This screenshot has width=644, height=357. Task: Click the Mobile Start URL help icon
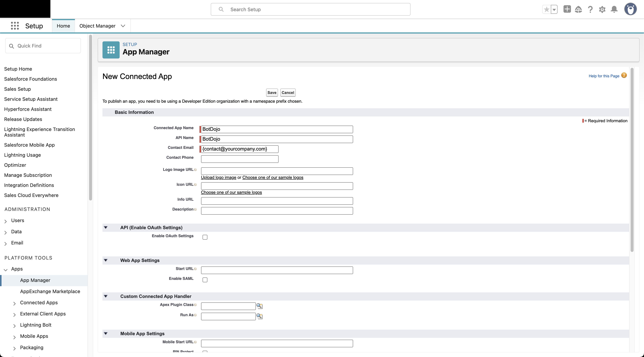pyautogui.click(x=195, y=342)
